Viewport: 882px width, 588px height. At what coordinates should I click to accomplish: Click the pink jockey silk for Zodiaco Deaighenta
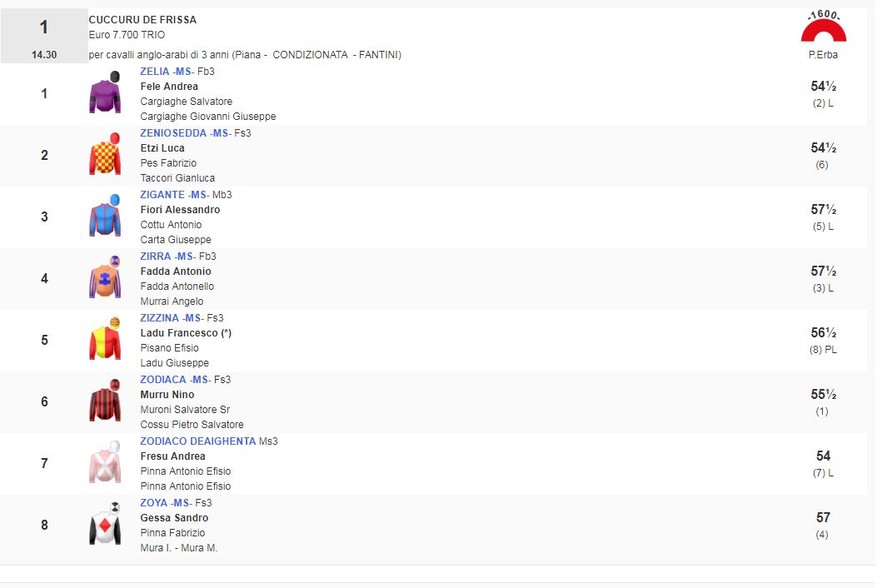(105, 463)
